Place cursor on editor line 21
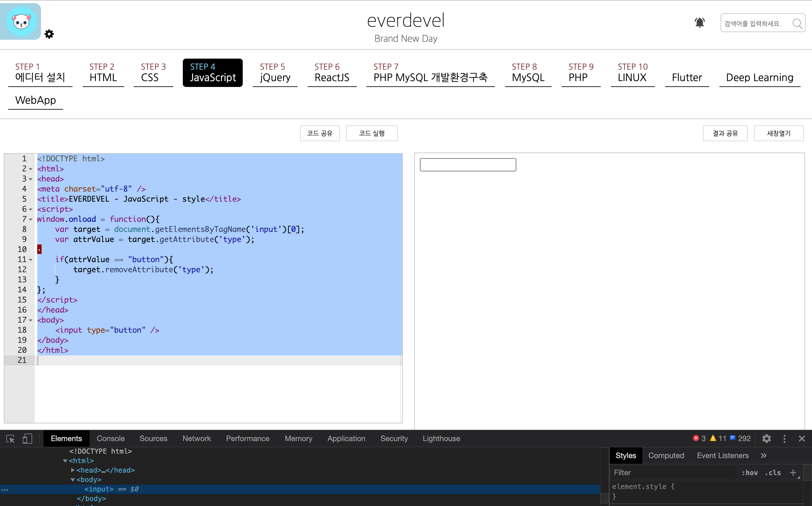 (217, 360)
